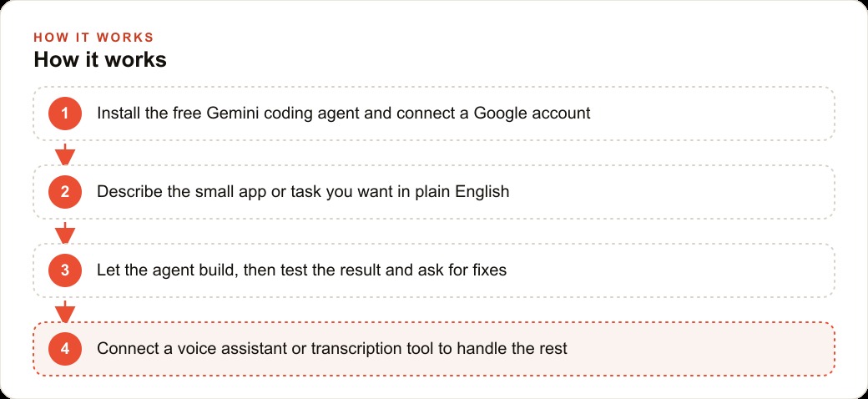Viewport: 868px width, 399px height.
Task: Click the step 3 number badge
Action: tap(65, 270)
